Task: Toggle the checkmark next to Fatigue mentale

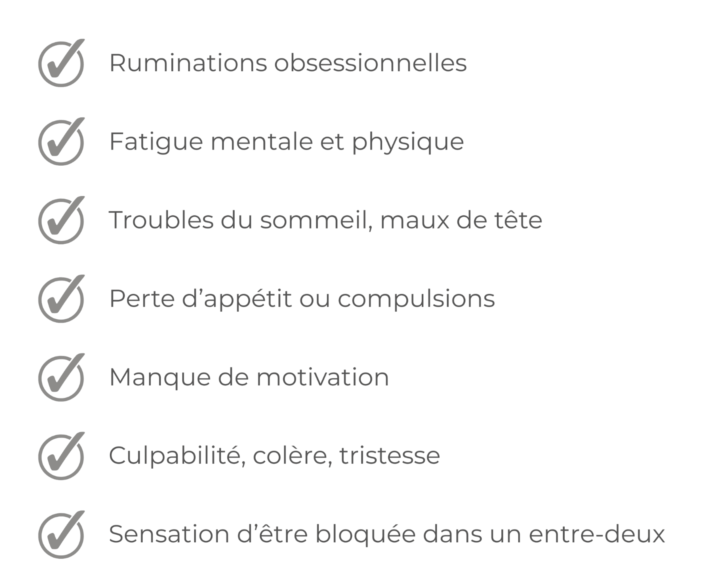Action: click(x=61, y=142)
